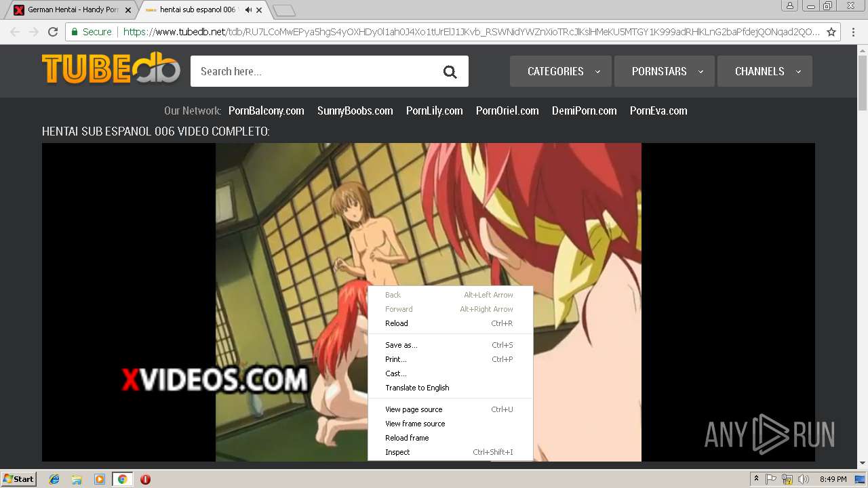Expand the PORNSTARS dropdown

coord(665,71)
